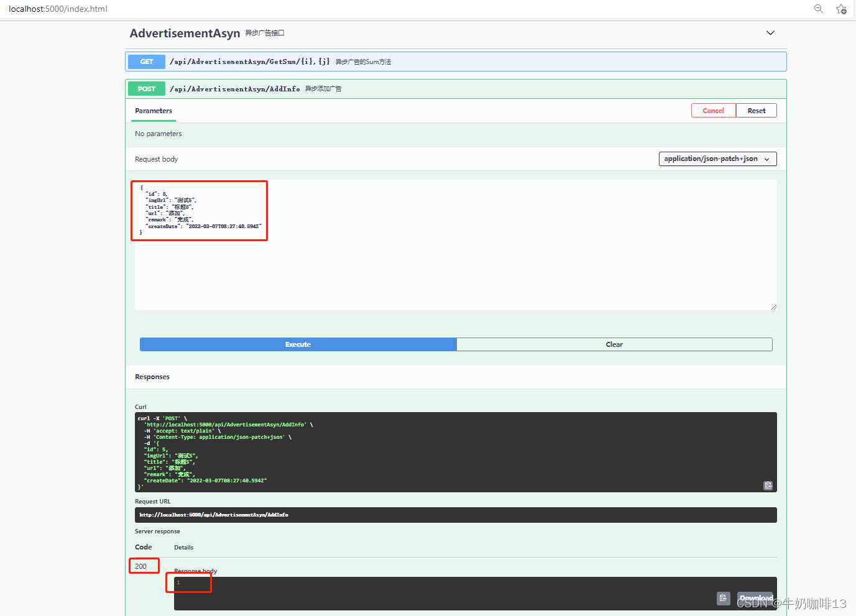This screenshot has height=616, width=856.
Task: Copy the curl command with clipboard icon
Action: point(768,485)
